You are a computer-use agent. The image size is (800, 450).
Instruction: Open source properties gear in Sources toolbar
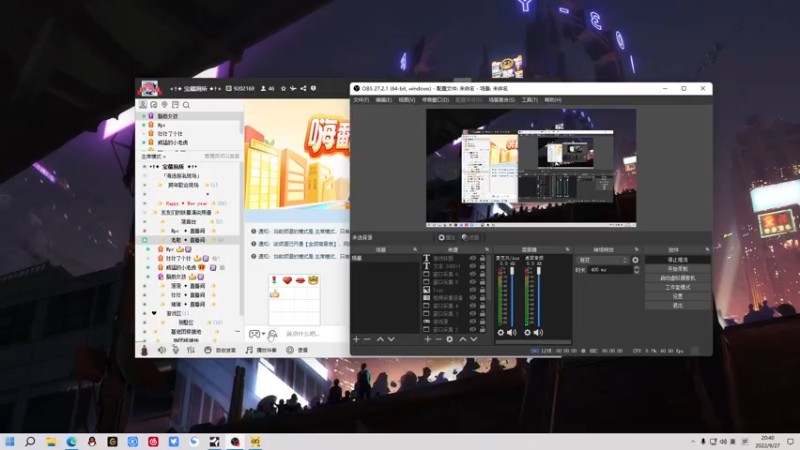[x=449, y=339]
